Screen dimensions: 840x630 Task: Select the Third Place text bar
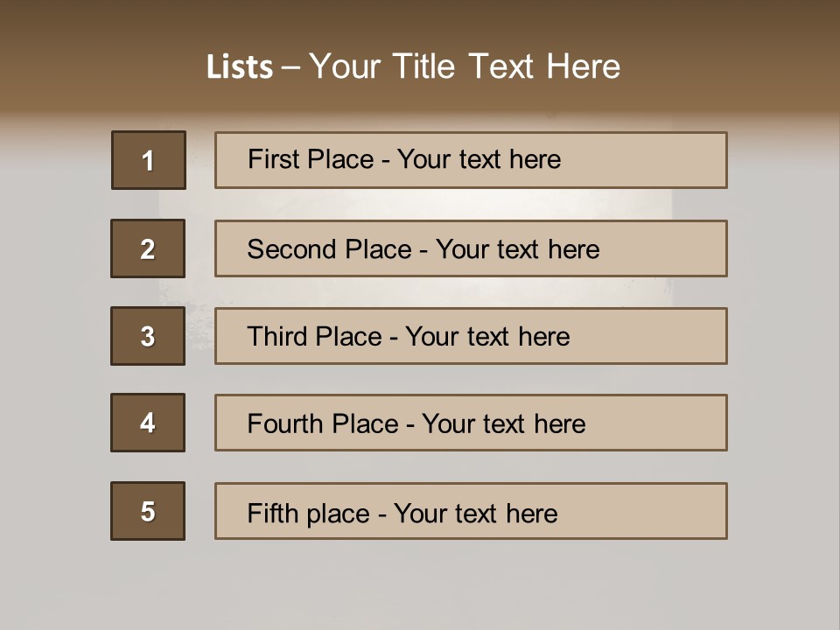[471, 336]
